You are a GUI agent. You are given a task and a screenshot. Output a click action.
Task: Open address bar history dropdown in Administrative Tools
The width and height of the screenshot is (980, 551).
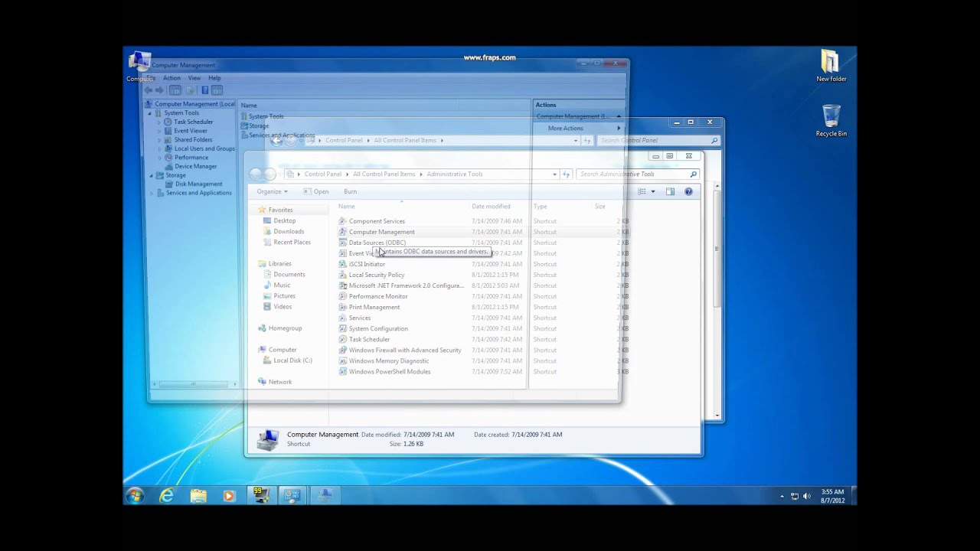554,174
